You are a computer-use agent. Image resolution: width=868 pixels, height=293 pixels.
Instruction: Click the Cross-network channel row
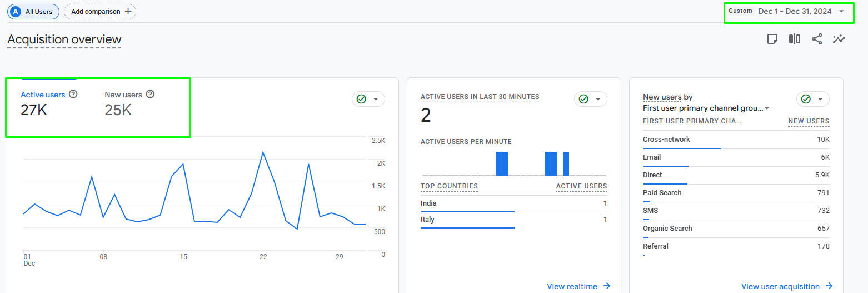point(666,140)
